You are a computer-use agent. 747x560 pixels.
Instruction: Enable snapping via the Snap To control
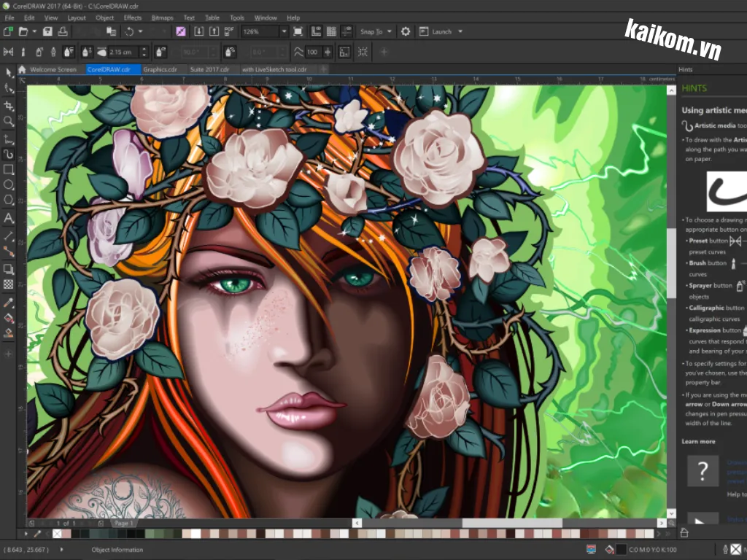[375, 31]
